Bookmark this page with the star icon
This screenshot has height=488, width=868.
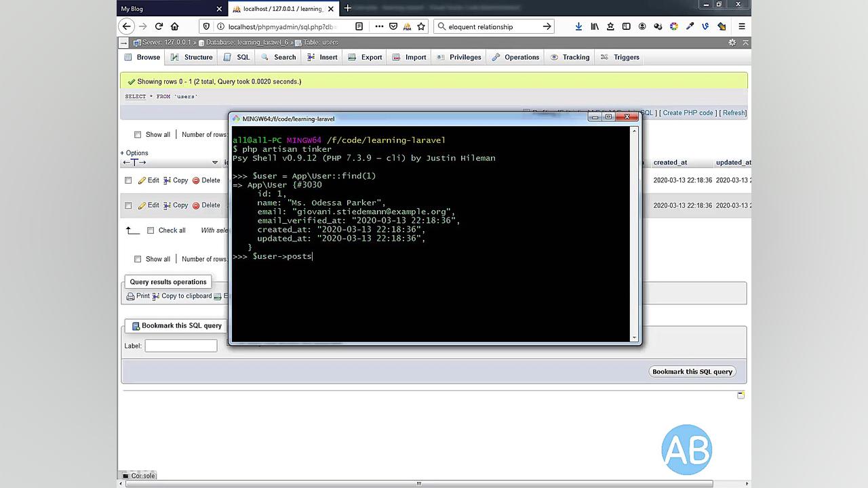coord(421,26)
